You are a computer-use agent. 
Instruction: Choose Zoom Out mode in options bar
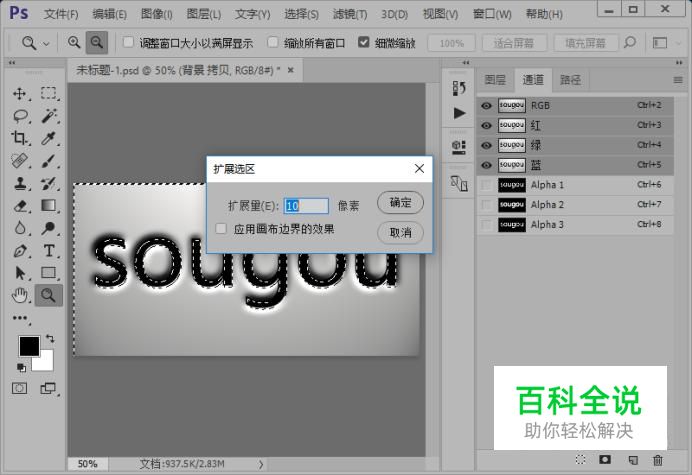point(97,42)
